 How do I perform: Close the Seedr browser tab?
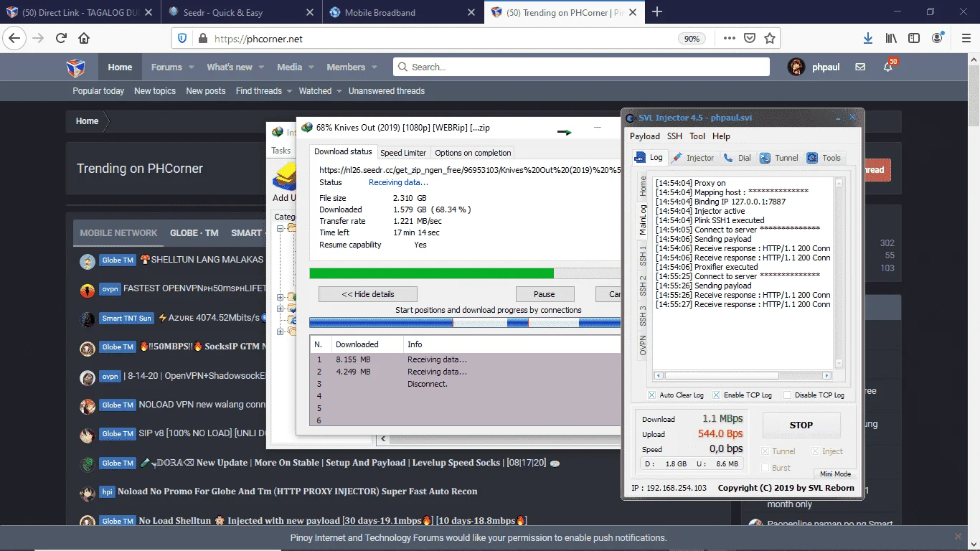point(310,12)
